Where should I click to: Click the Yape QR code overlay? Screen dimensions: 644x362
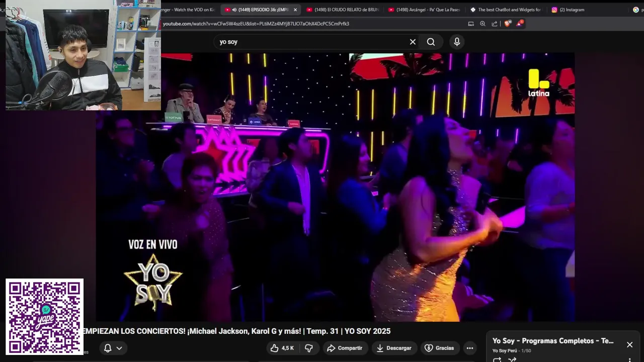click(x=44, y=317)
